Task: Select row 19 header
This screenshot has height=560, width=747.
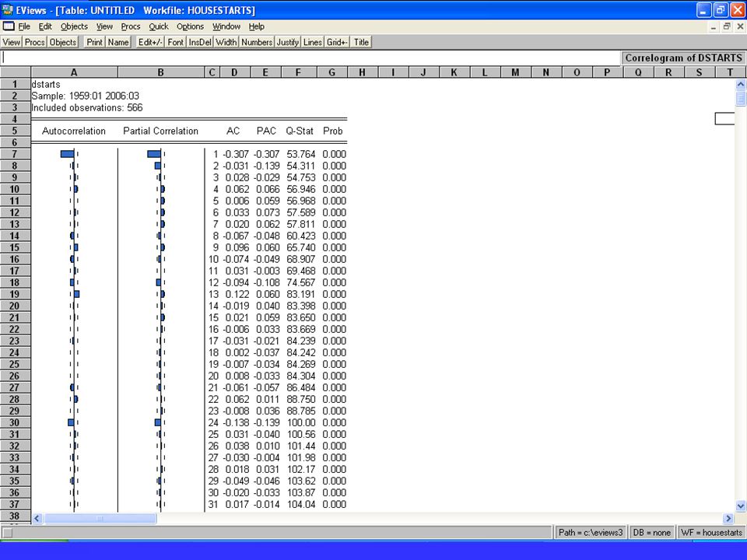Action: click(15, 294)
